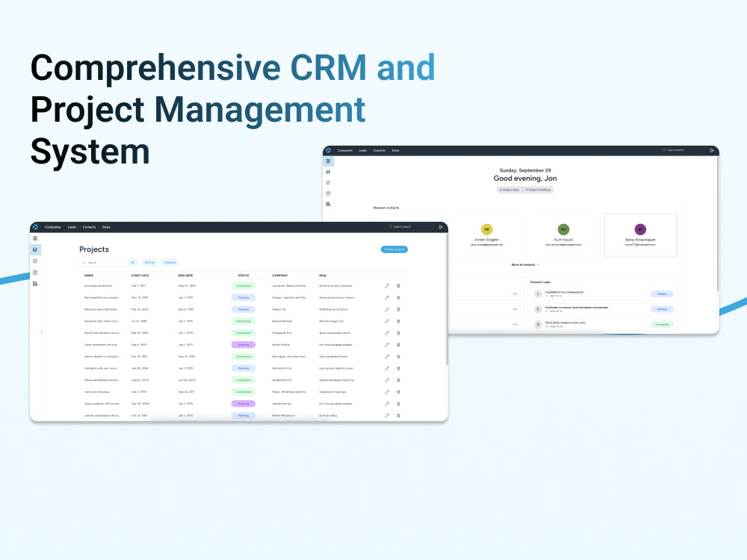Viewport: 747px width, 560px height.
Task: Open Deals in Projects window nav
Action: [106, 227]
